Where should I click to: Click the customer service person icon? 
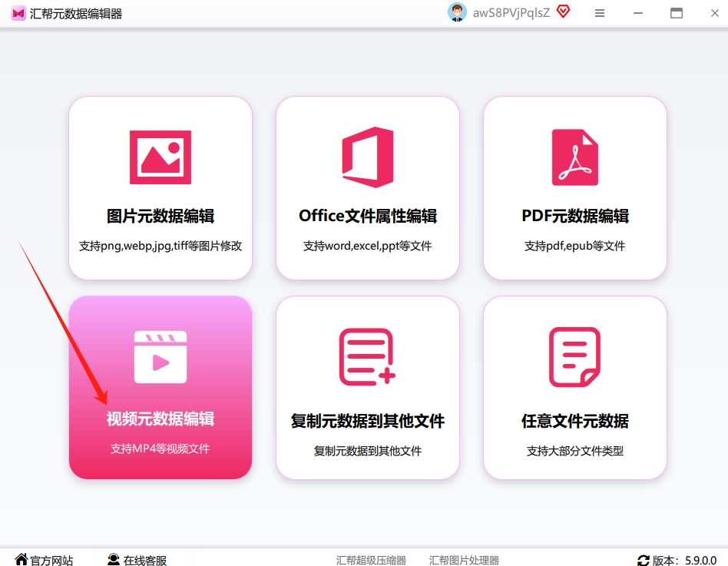114,560
